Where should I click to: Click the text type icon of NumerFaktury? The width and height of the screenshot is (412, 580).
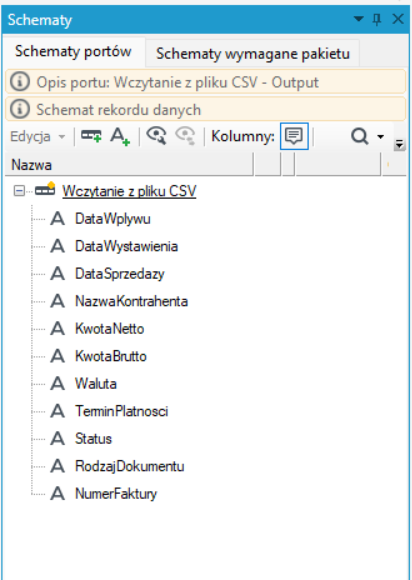[x=57, y=493]
